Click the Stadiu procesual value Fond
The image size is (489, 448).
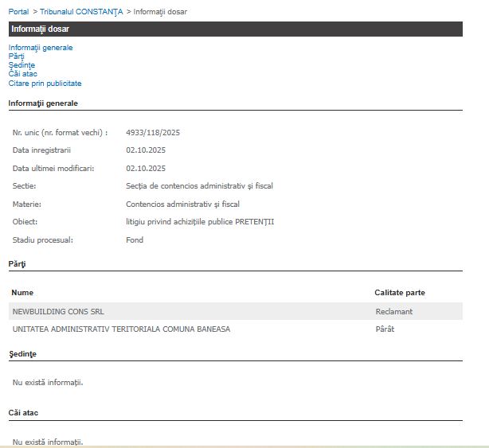tap(135, 240)
